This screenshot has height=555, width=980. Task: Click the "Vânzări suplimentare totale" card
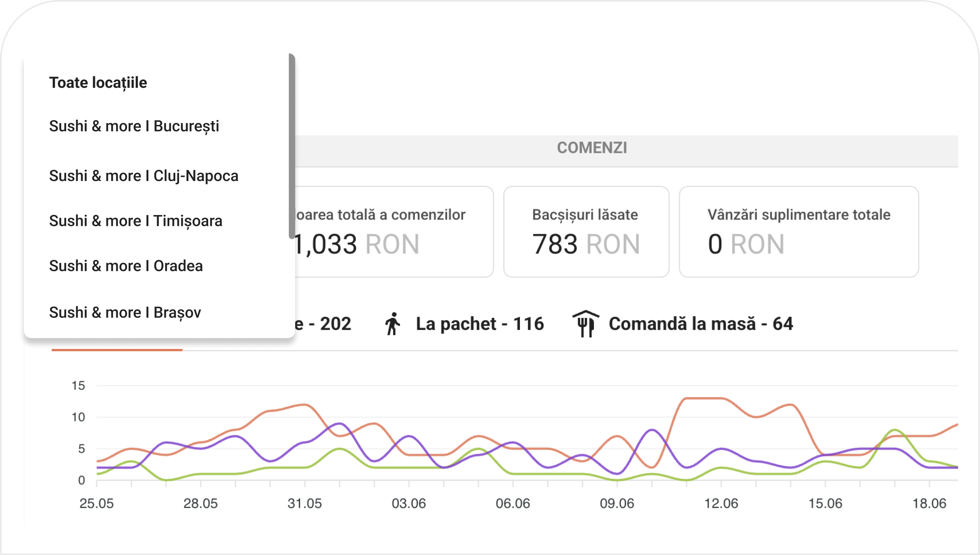[799, 232]
